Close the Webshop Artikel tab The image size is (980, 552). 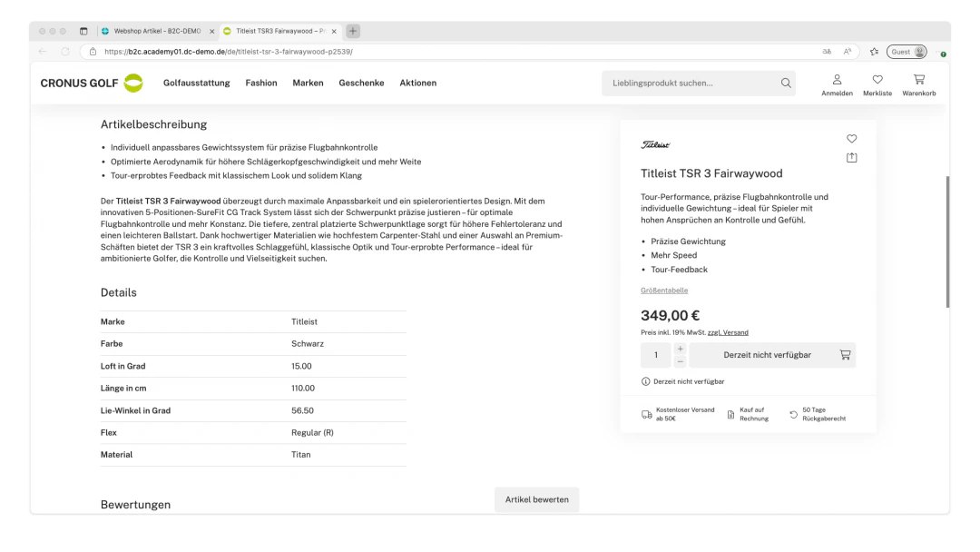(211, 31)
